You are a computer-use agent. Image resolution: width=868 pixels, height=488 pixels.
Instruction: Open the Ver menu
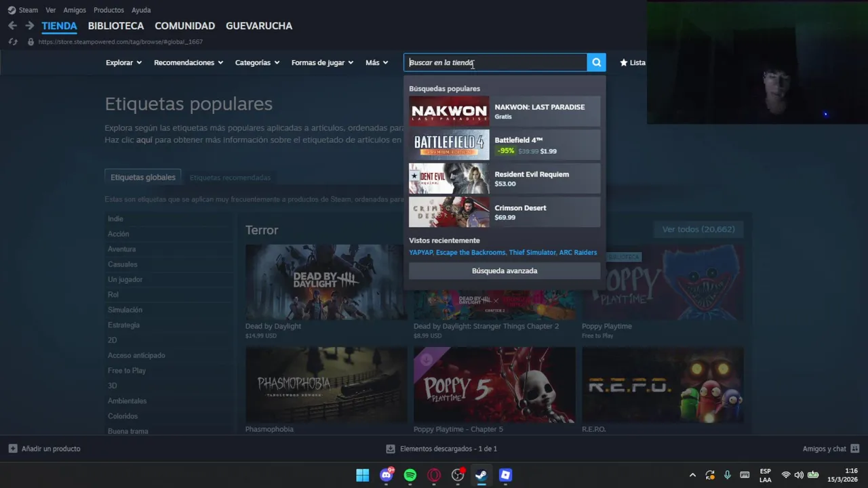[x=51, y=10]
